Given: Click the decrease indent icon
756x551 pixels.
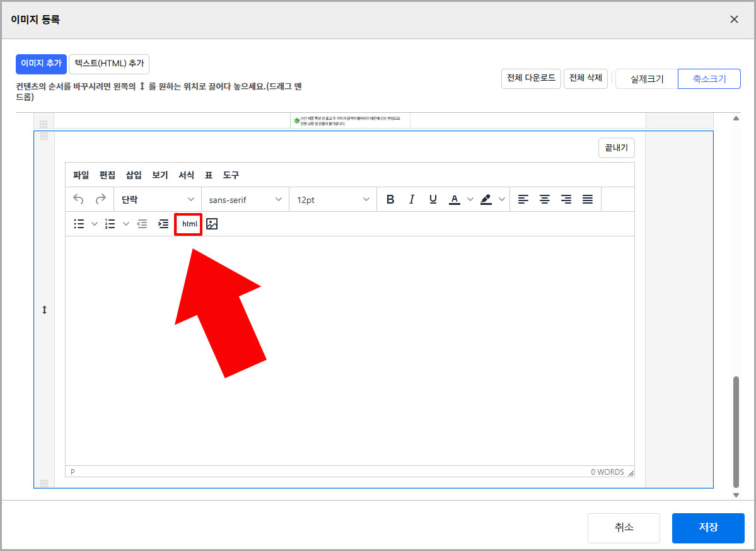Looking at the screenshot, I should point(142,224).
